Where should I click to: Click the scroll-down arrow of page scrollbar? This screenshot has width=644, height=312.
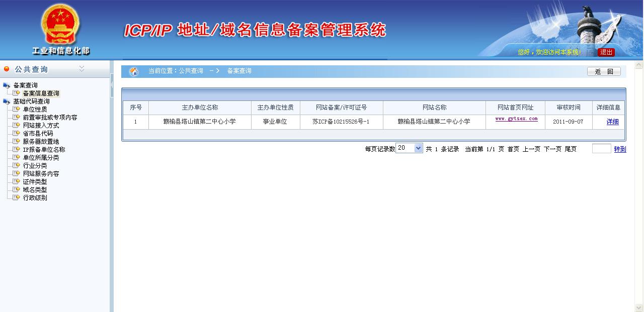click(x=639, y=307)
